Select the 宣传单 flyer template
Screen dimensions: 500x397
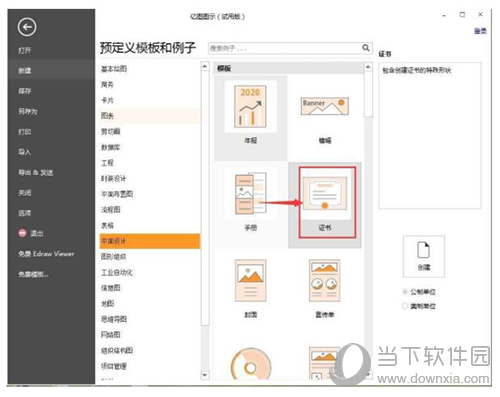325,288
